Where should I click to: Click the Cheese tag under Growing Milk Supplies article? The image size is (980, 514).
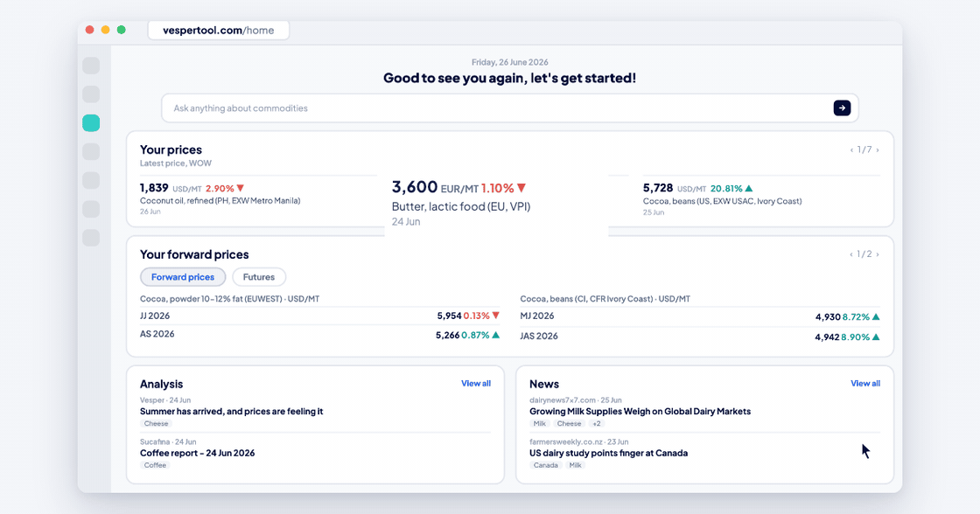[x=569, y=423]
